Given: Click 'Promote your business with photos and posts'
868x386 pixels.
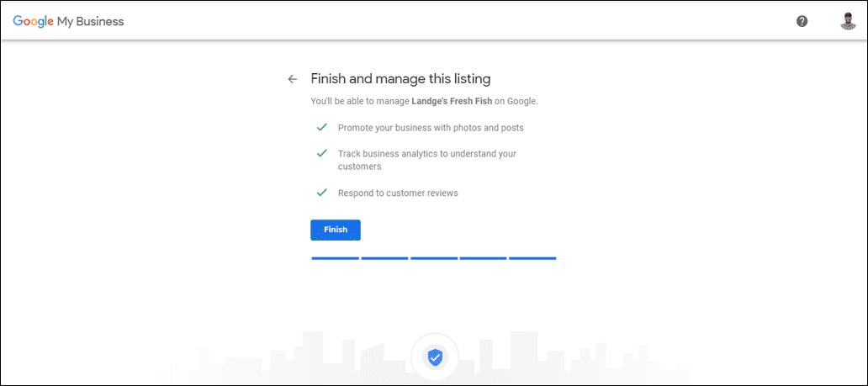Looking at the screenshot, I should (x=431, y=128).
